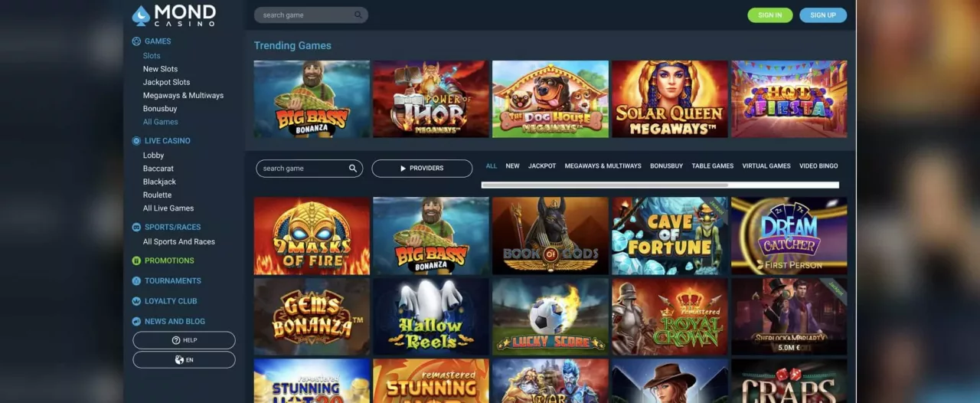Click the News and Blog icon
This screenshot has width=980, height=403.
(136, 322)
